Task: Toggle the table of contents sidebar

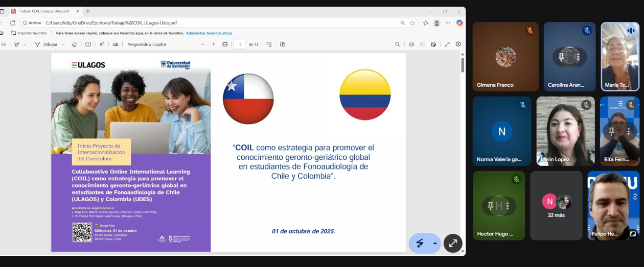Action: (3, 44)
